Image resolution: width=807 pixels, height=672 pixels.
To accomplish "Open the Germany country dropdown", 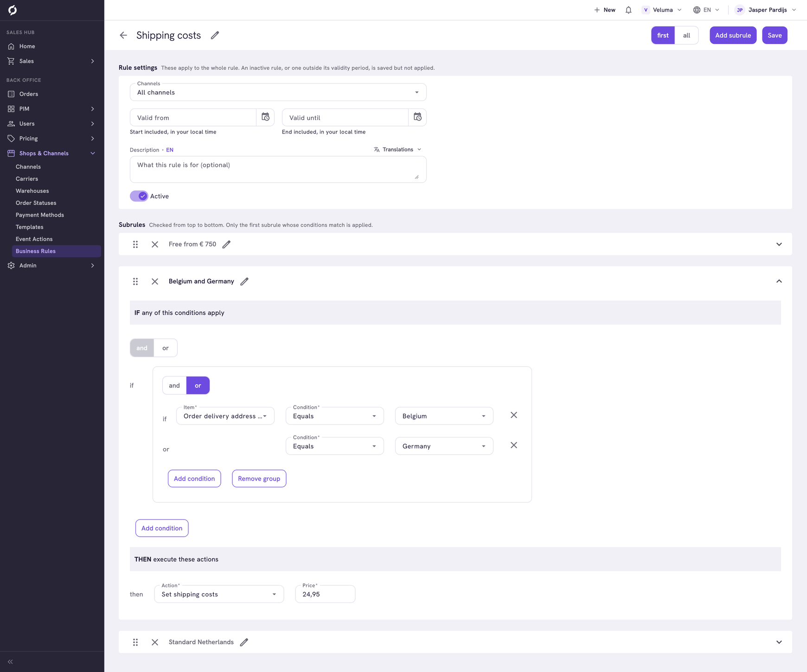I will click(444, 446).
